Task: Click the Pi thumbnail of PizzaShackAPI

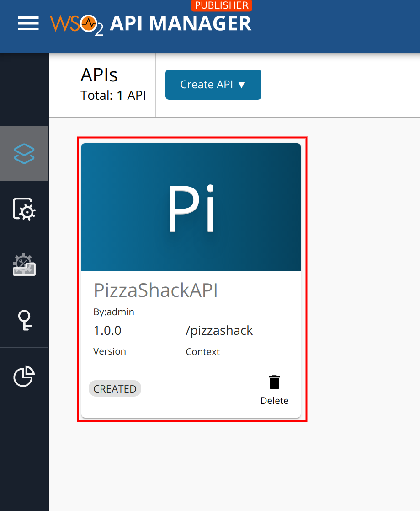Action: click(x=191, y=207)
